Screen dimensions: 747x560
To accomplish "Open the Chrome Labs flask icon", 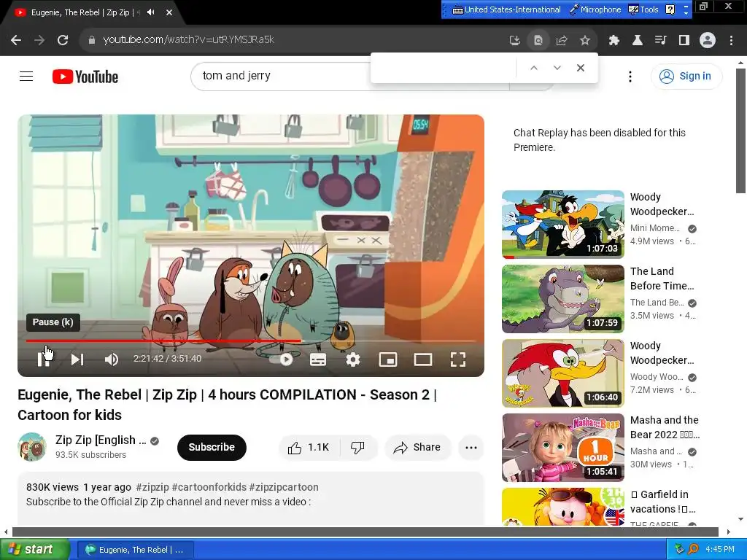I will [x=637, y=41].
